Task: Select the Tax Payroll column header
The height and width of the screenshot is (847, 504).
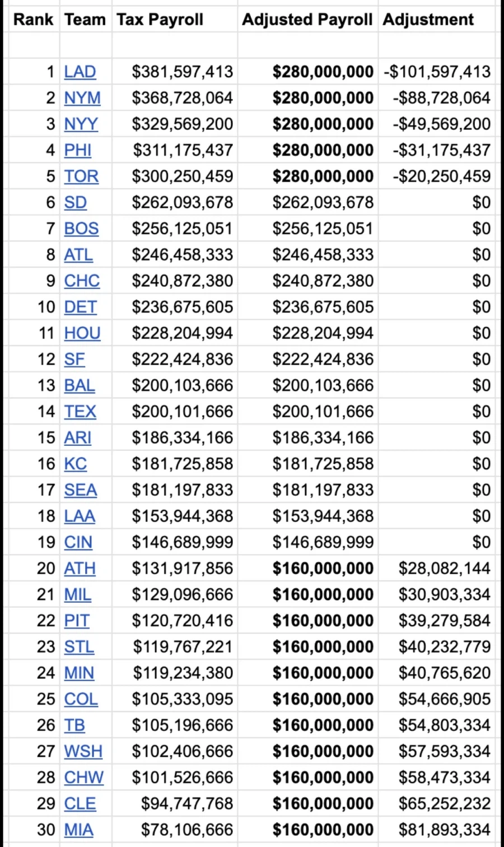Action: [x=160, y=20]
